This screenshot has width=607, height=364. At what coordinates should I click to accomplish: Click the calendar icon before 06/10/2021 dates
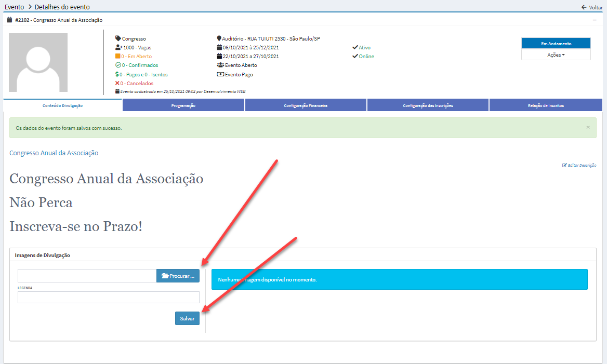click(219, 47)
